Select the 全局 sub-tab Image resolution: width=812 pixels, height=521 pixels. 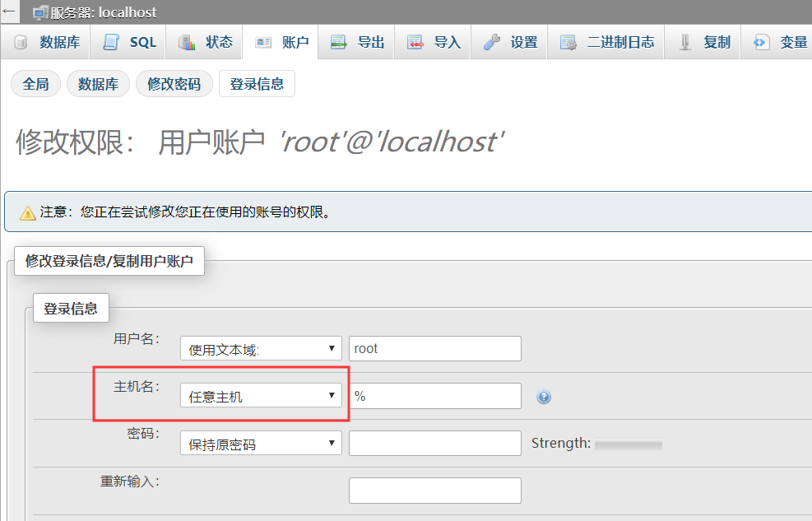click(x=35, y=84)
